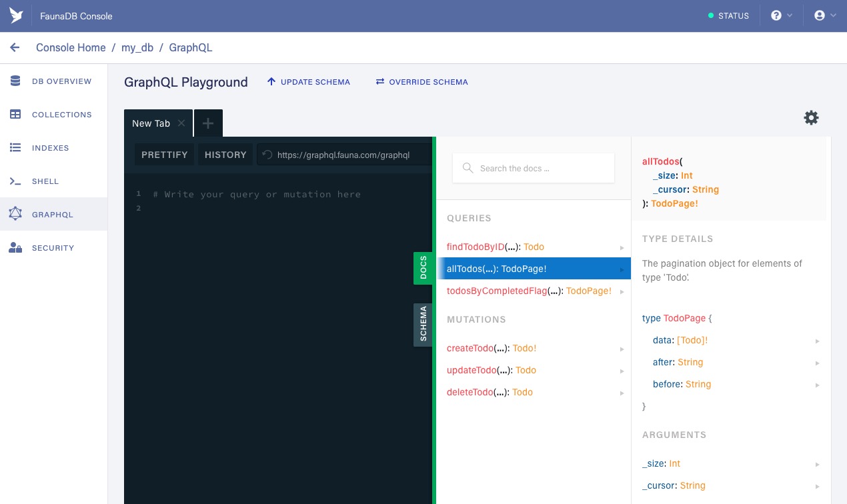Click the Fauna bird logo
This screenshot has width=847, height=504.
(x=16, y=16)
